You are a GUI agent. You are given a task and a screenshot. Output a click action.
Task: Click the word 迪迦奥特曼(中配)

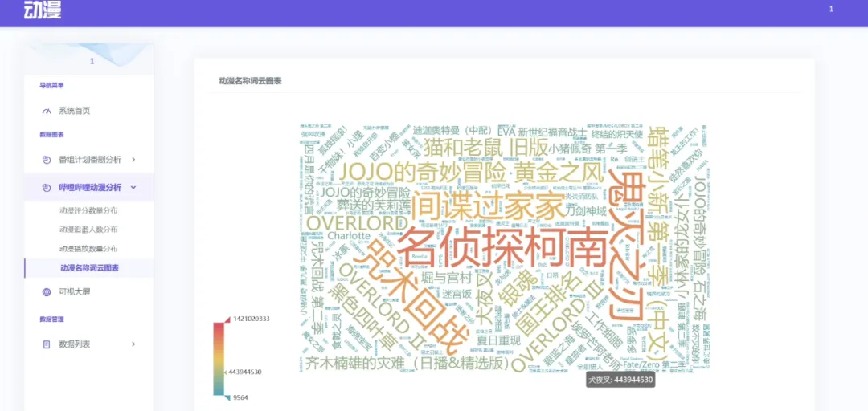click(x=452, y=131)
